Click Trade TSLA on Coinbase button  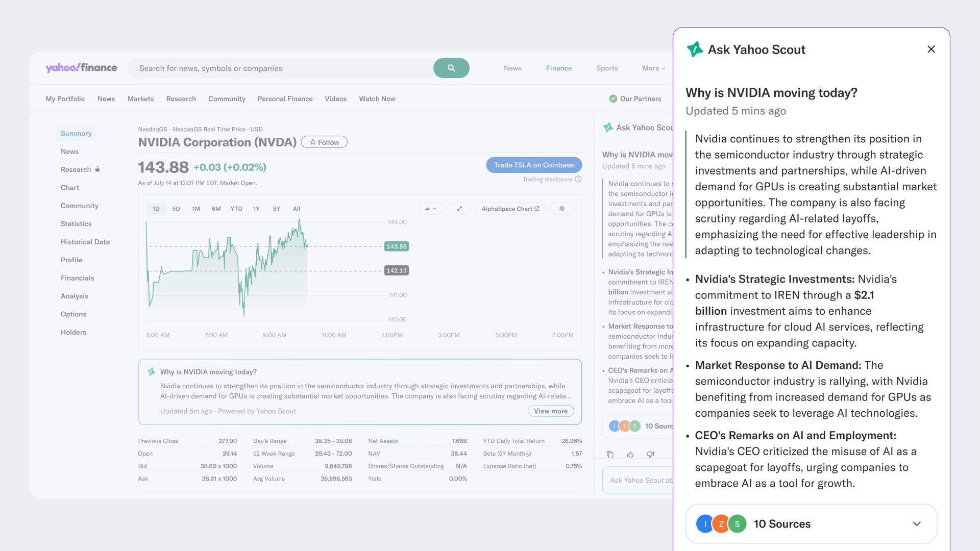point(534,165)
